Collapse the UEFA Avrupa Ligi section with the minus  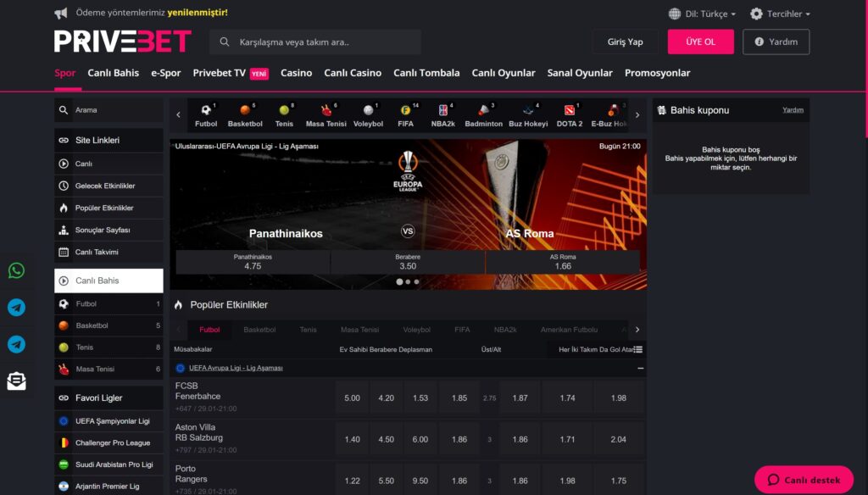pyautogui.click(x=641, y=368)
